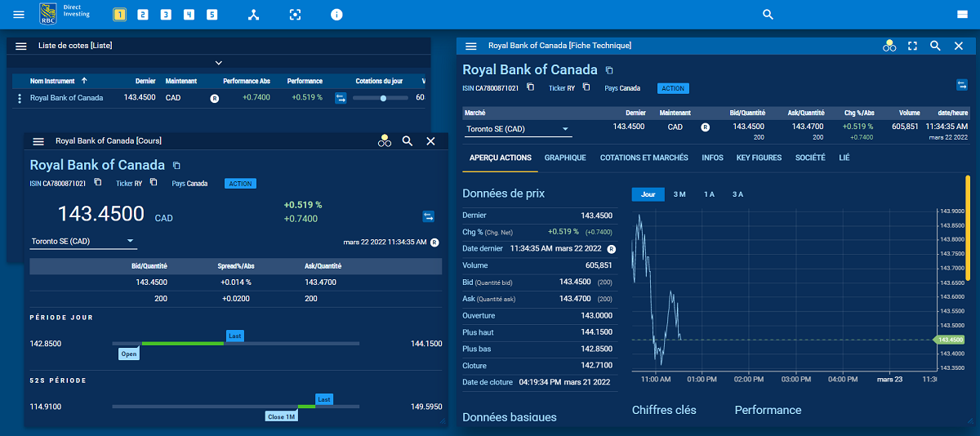This screenshot has height=436, width=980.
Task: Select the 3 A chart range
Action: tap(737, 194)
